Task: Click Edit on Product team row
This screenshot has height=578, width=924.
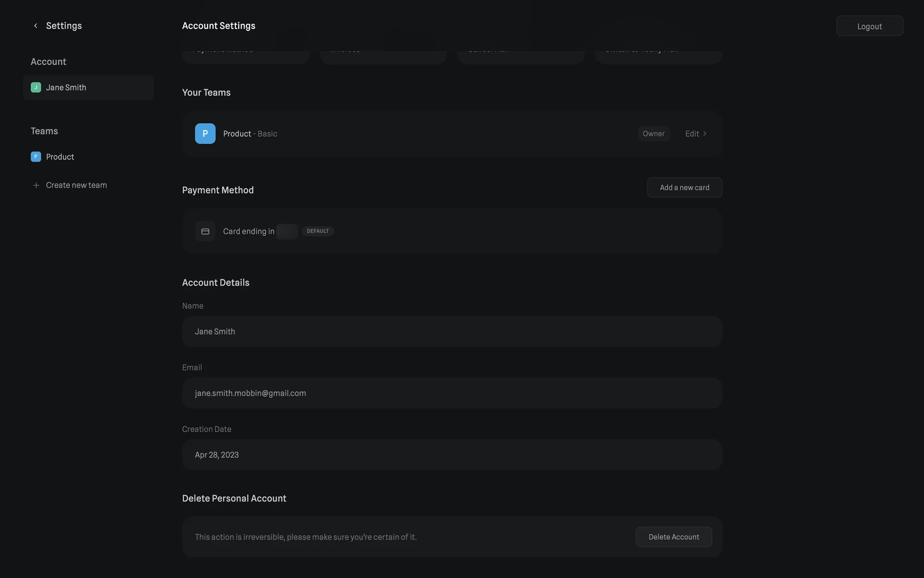Action: (692, 134)
